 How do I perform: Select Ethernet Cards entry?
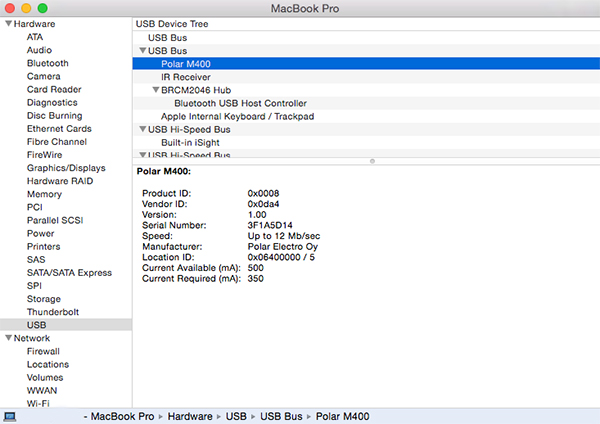[x=59, y=129]
